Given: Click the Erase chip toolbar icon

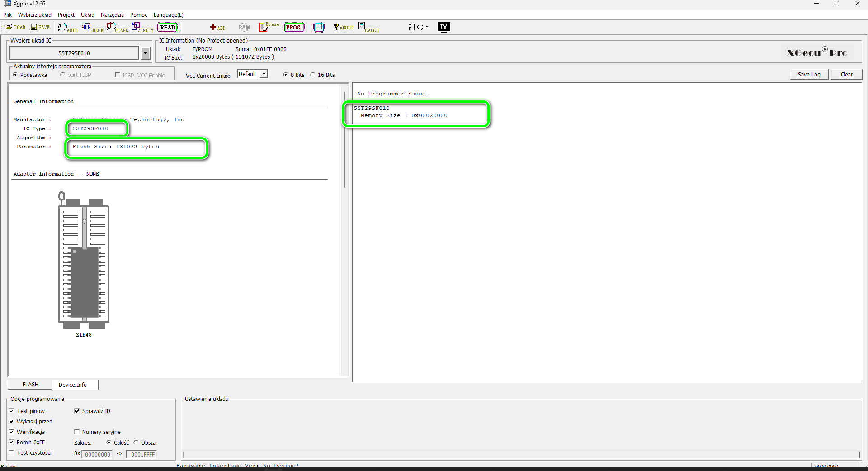Looking at the screenshot, I should point(269,27).
